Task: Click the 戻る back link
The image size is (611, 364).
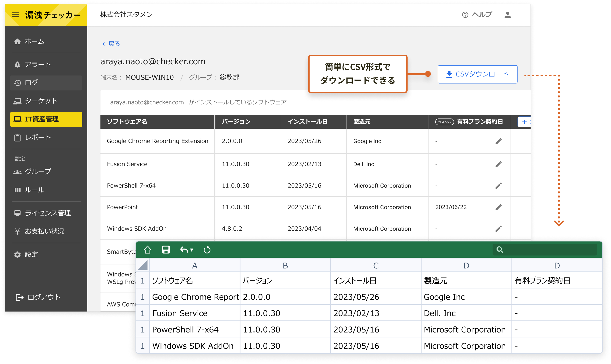Action: click(111, 44)
